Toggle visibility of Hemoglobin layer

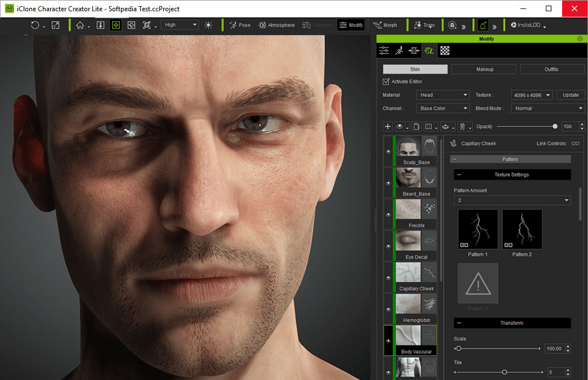[388, 310]
